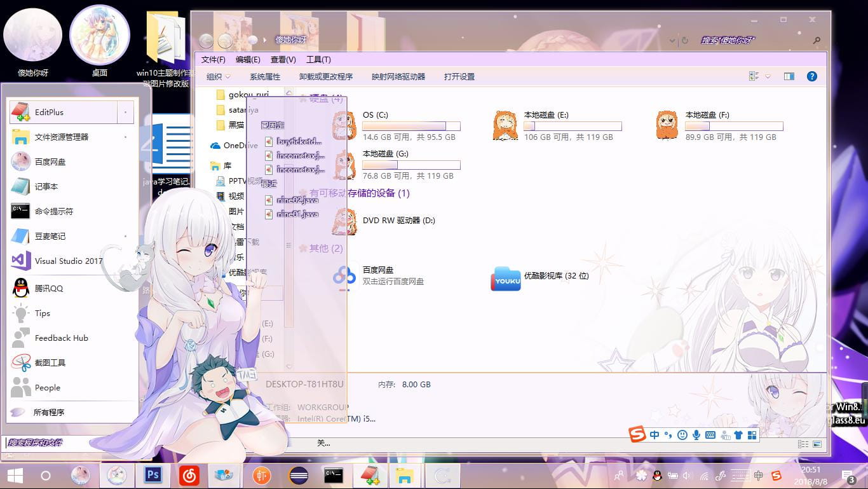Viewport: 868px width, 489px height.
Task: Switch Chinese/English input on Sogou bar
Action: click(654, 435)
